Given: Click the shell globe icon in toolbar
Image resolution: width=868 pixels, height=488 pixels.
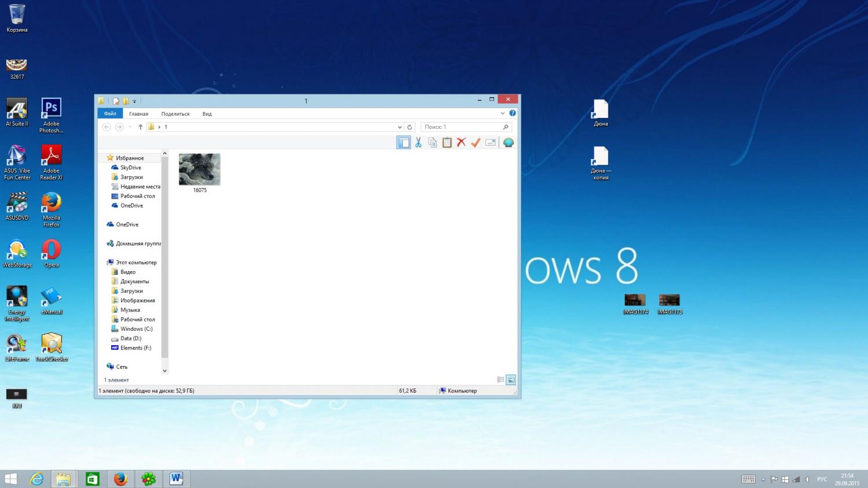Looking at the screenshot, I should (x=508, y=143).
